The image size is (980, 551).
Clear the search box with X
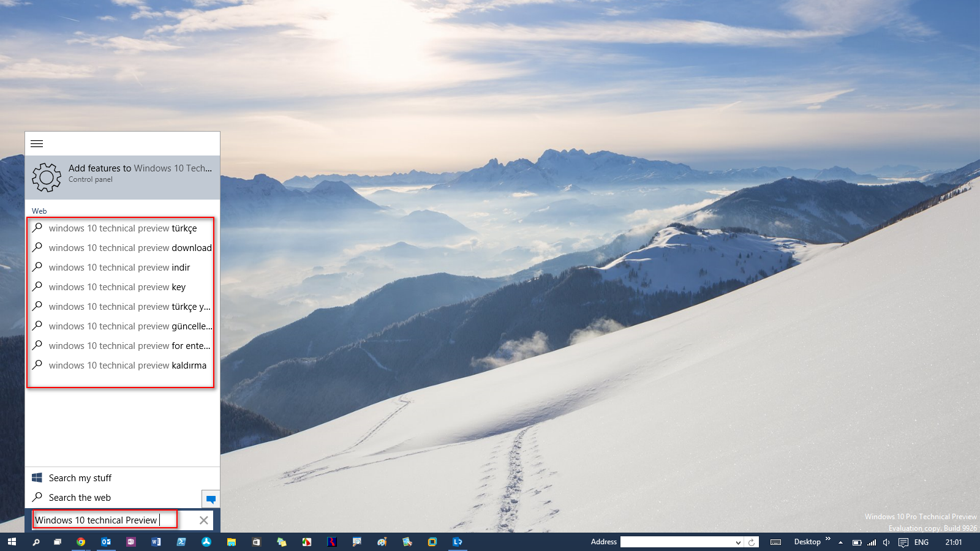click(204, 520)
